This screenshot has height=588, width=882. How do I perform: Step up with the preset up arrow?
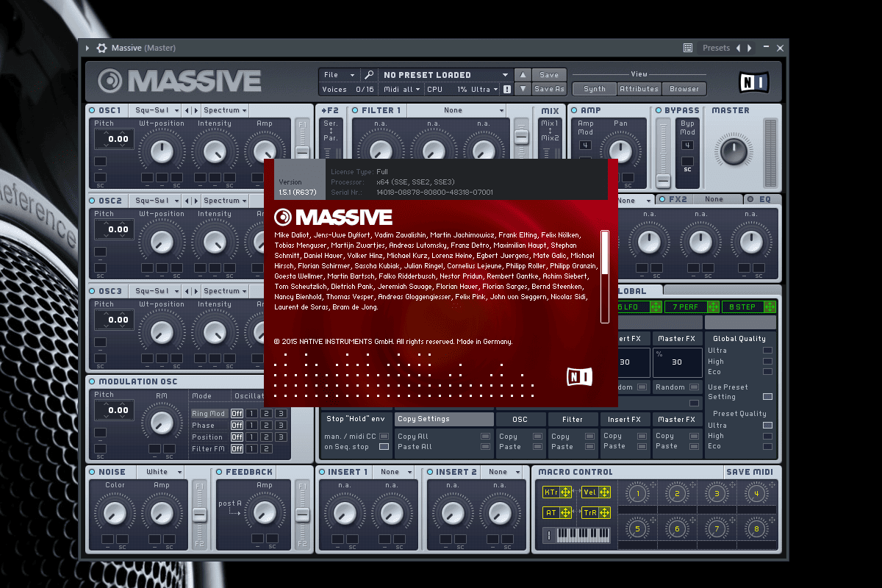pos(522,75)
